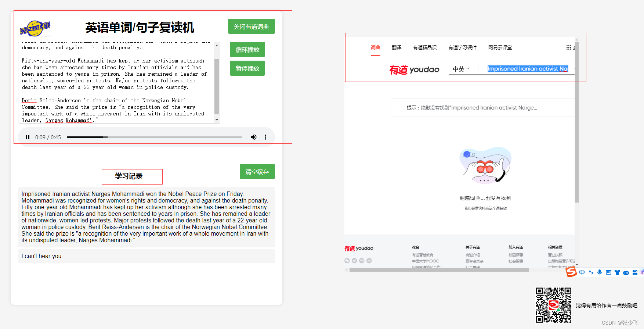Click the Sogou gamepad icon

point(626,272)
